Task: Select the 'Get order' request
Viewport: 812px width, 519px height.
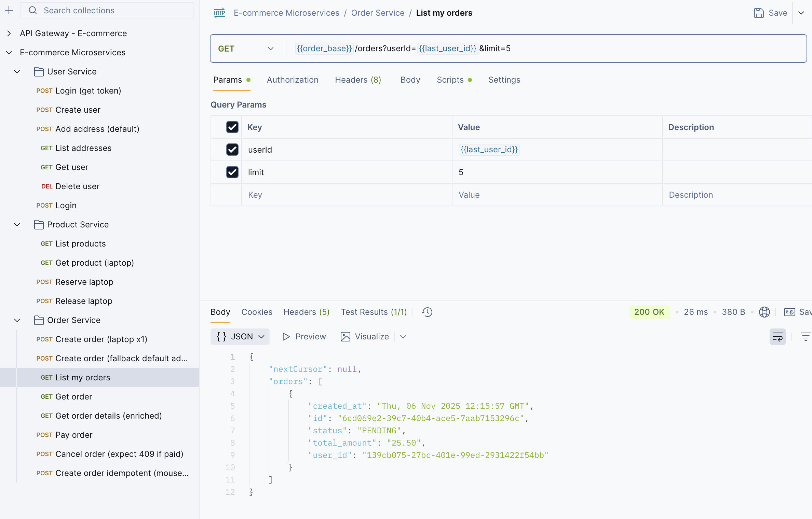Action: [73, 396]
